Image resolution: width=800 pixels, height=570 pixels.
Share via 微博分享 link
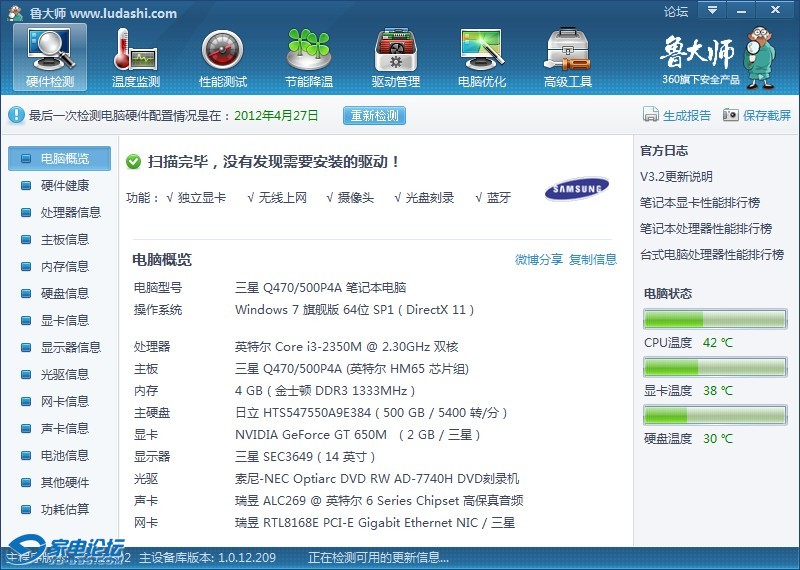(539, 259)
